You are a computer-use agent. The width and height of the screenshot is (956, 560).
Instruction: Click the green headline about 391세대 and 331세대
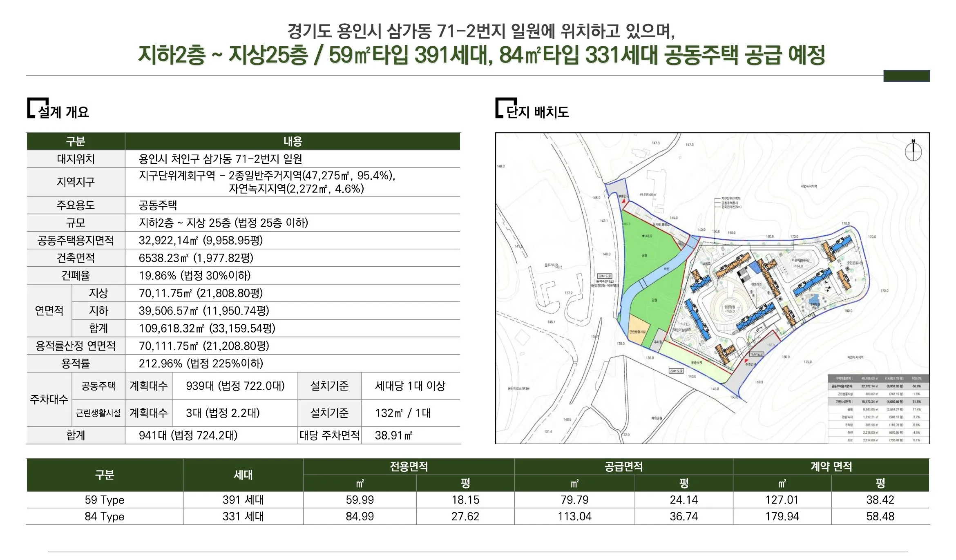[x=482, y=55]
